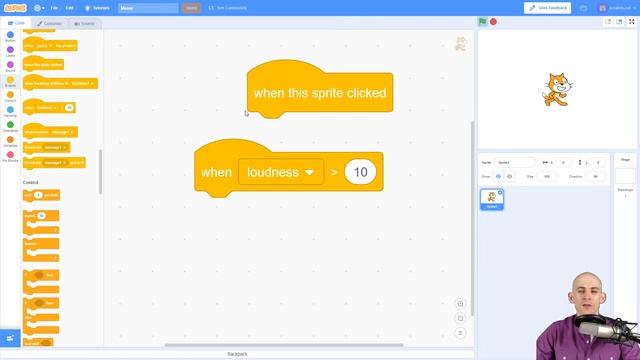The height and width of the screenshot is (360, 640).
Task: Switch to the Costumes tab
Action: click(x=49, y=23)
